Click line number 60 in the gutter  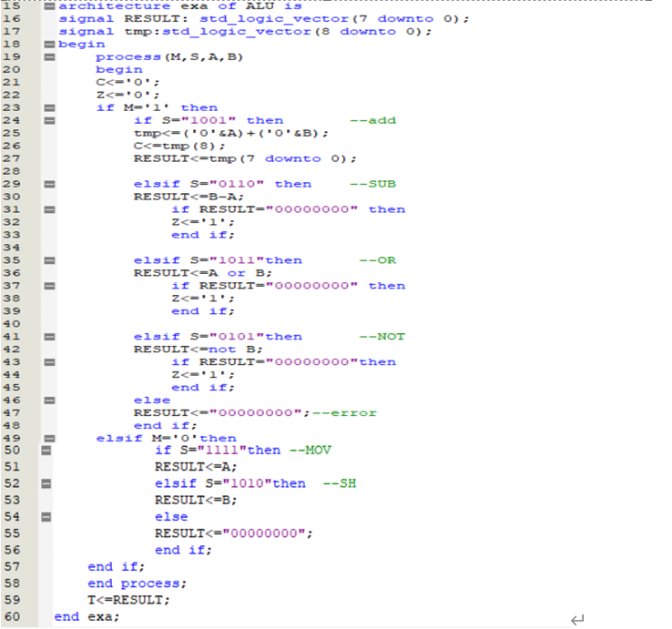[x=13, y=617]
